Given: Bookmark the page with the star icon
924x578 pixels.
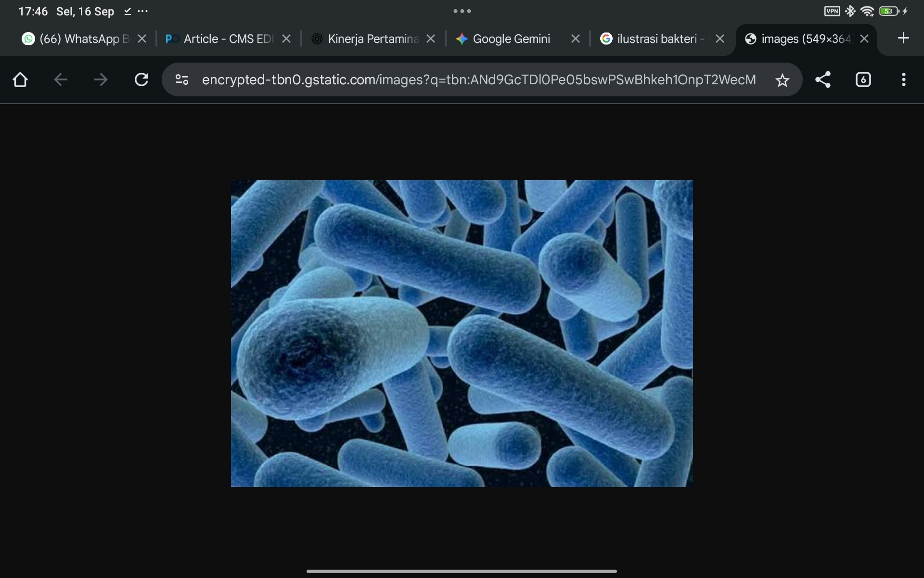Looking at the screenshot, I should (x=783, y=80).
